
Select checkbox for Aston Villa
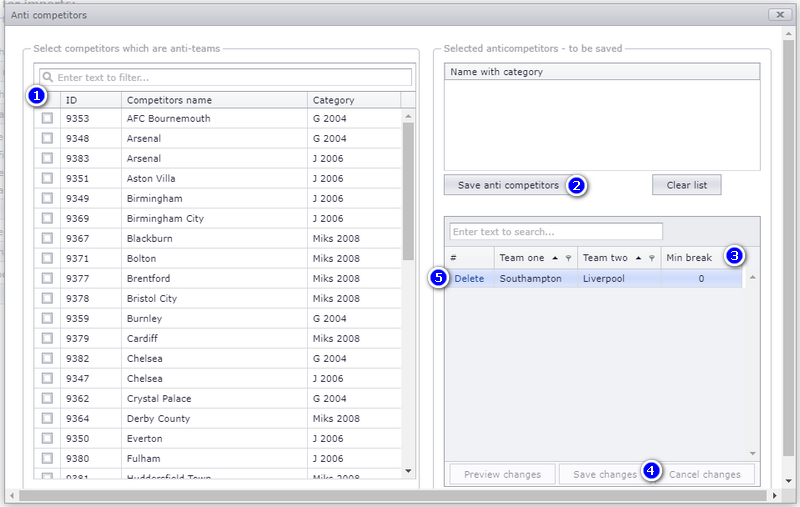pyautogui.click(x=47, y=178)
